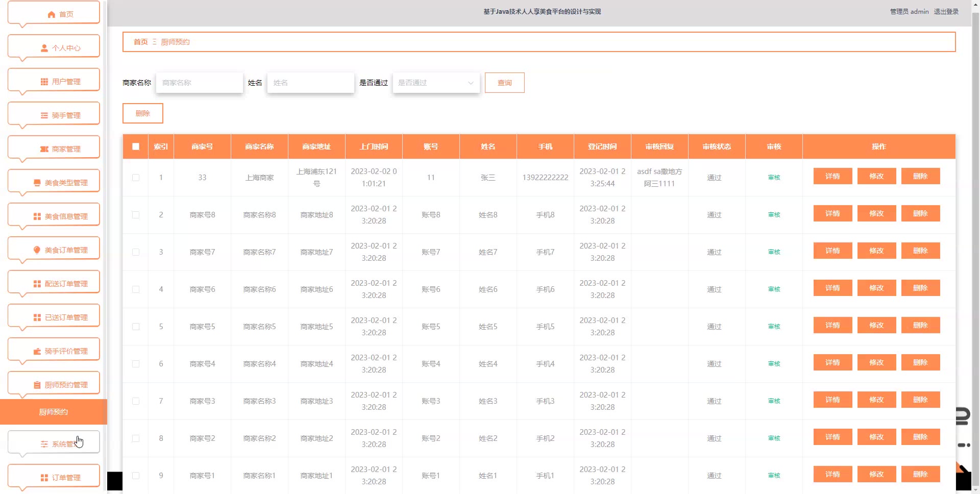Screen dimensions: 980x494
Task: Select the checkbox for row 5
Action: pos(136,327)
